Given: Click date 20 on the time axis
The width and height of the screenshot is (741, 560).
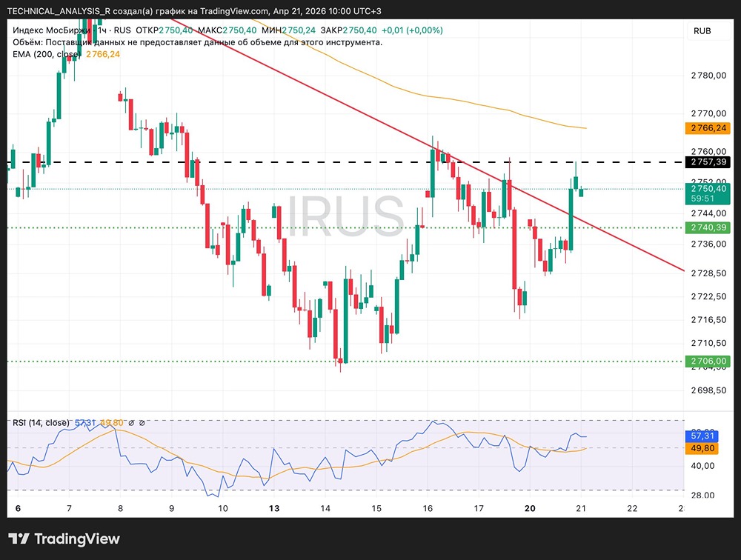Looking at the screenshot, I should (530, 508).
